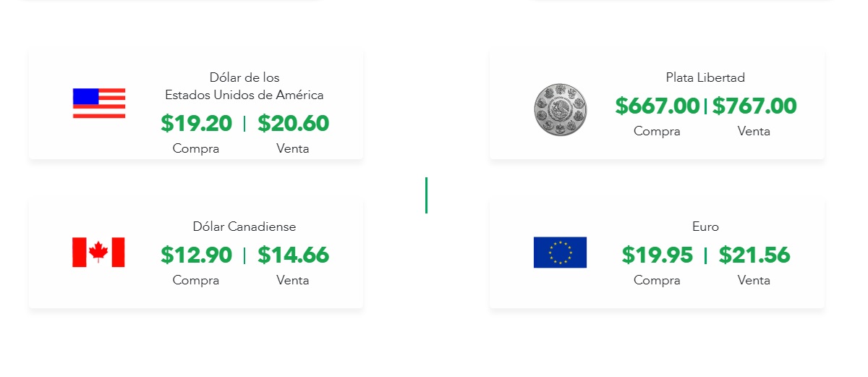This screenshot has width=868, height=377.
Task: Click the Plata Libertad buy price $667.00
Action: coord(658,106)
